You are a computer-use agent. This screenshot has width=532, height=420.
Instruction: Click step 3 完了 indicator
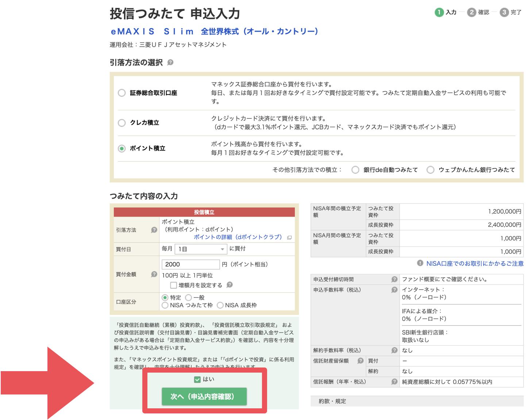pos(510,12)
